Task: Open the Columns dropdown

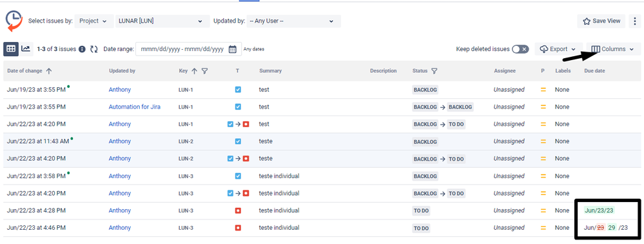Action: 614,49
